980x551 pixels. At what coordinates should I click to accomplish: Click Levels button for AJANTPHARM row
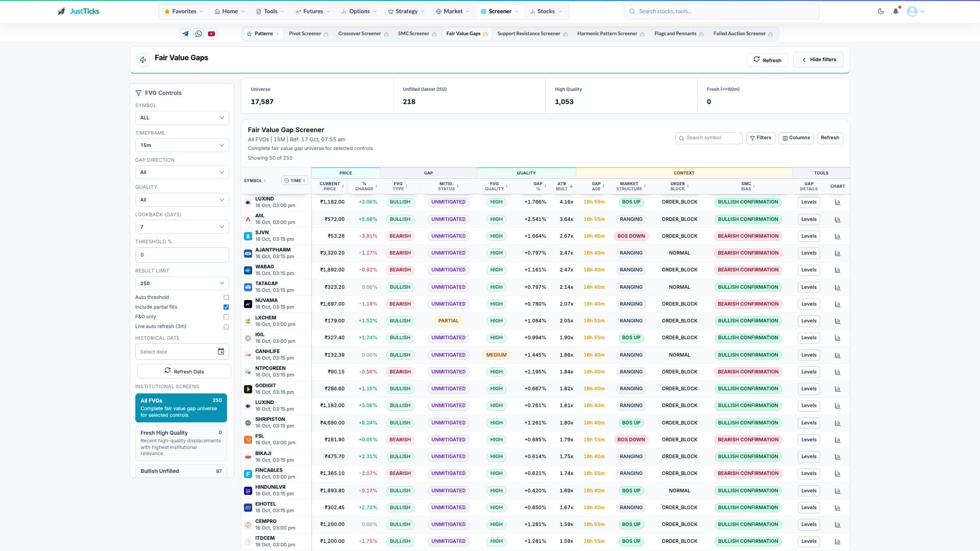point(808,253)
